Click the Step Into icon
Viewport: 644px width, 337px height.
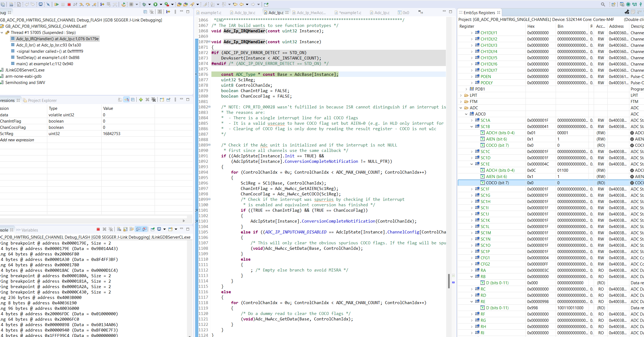pos(81,4)
